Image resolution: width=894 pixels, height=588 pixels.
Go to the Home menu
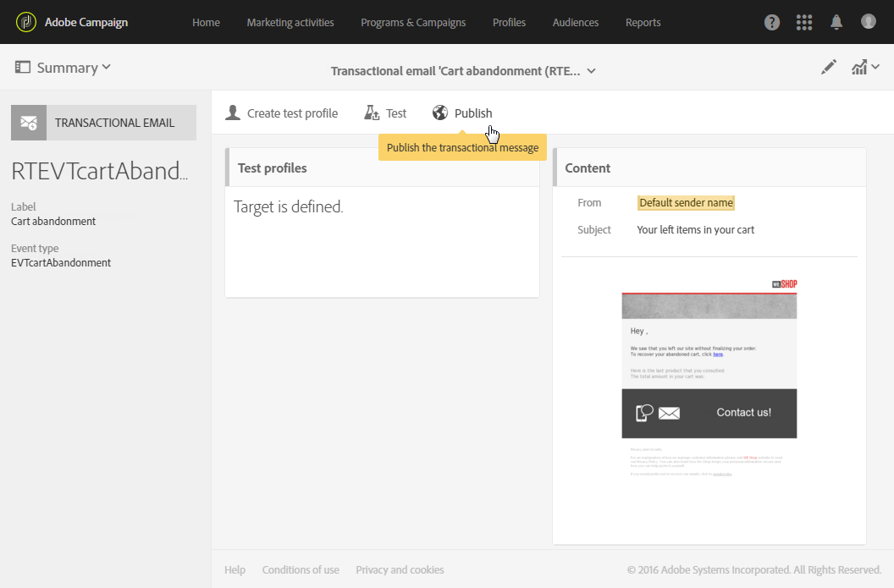pyautogui.click(x=206, y=22)
